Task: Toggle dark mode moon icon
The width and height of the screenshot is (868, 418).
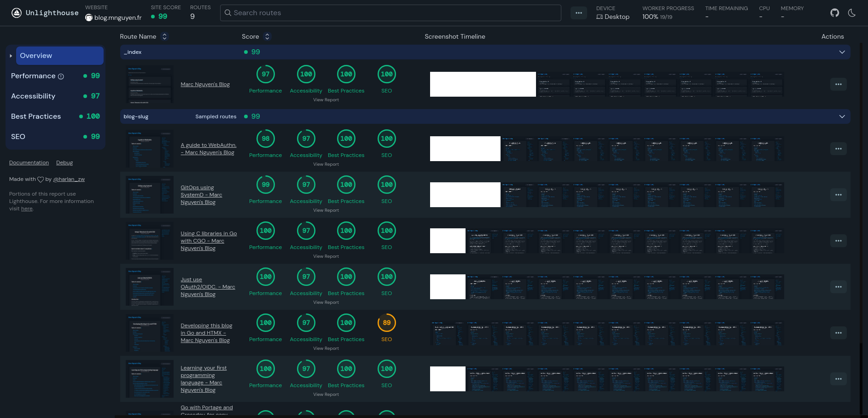Action: tap(852, 13)
